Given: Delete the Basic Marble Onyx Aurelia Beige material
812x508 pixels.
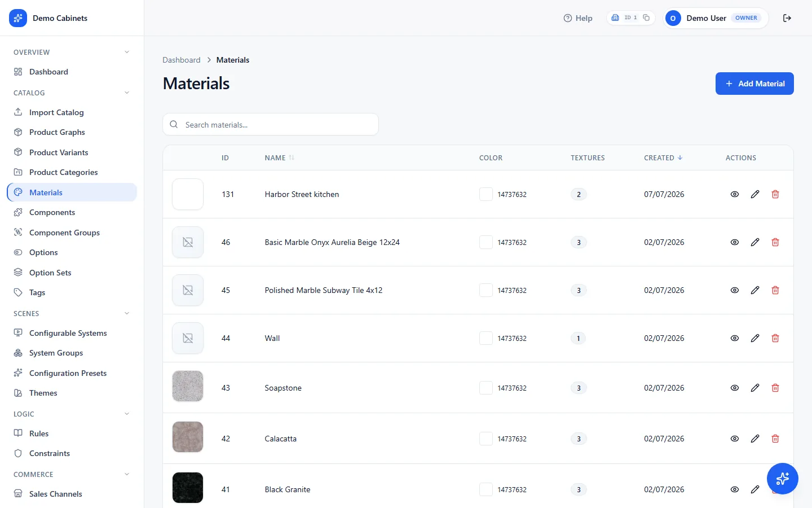Looking at the screenshot, I should pyautogui.click(x=775, y=242).
